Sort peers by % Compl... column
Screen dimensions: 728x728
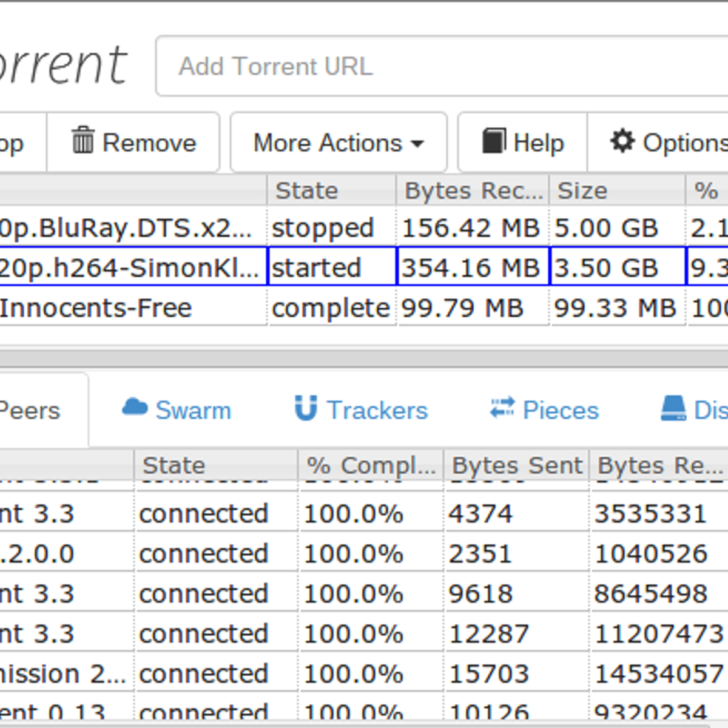coord(370,466)
